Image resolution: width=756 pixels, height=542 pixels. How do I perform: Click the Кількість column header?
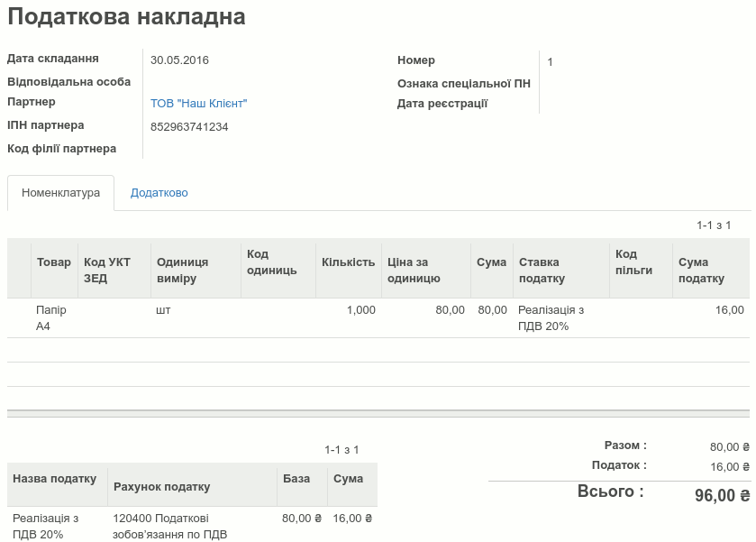click(348, 261)
